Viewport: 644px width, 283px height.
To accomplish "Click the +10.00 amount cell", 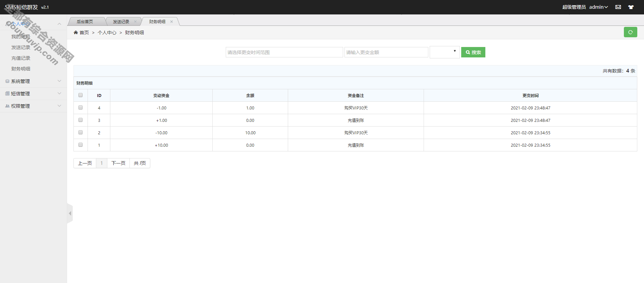I will pyautogui.click(x=161, y=145).
